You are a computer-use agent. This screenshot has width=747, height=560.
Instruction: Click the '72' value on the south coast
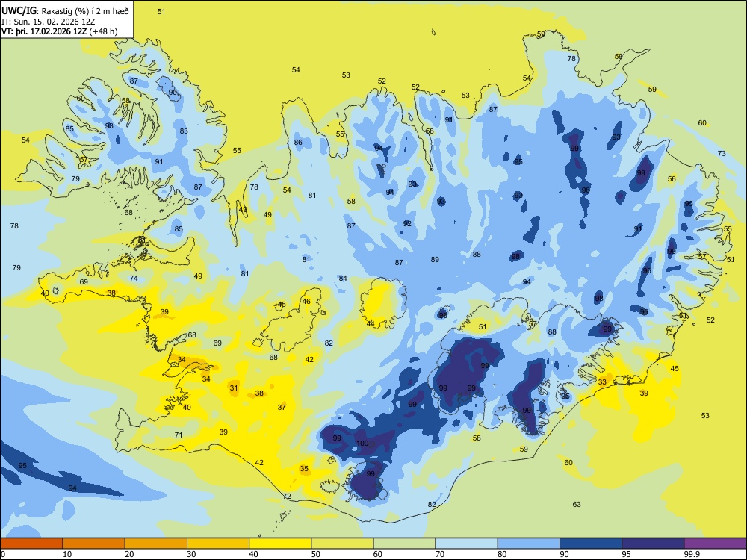(287, 497)
